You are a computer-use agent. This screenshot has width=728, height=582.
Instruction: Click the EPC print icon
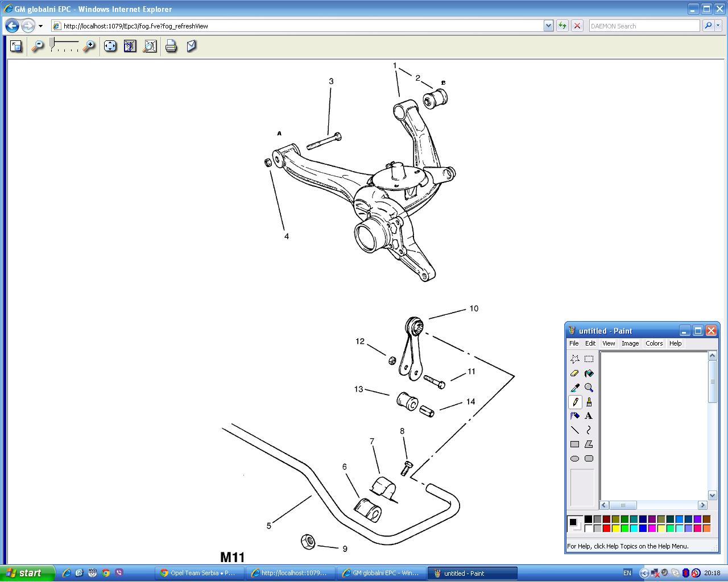(x=171, y=47)
